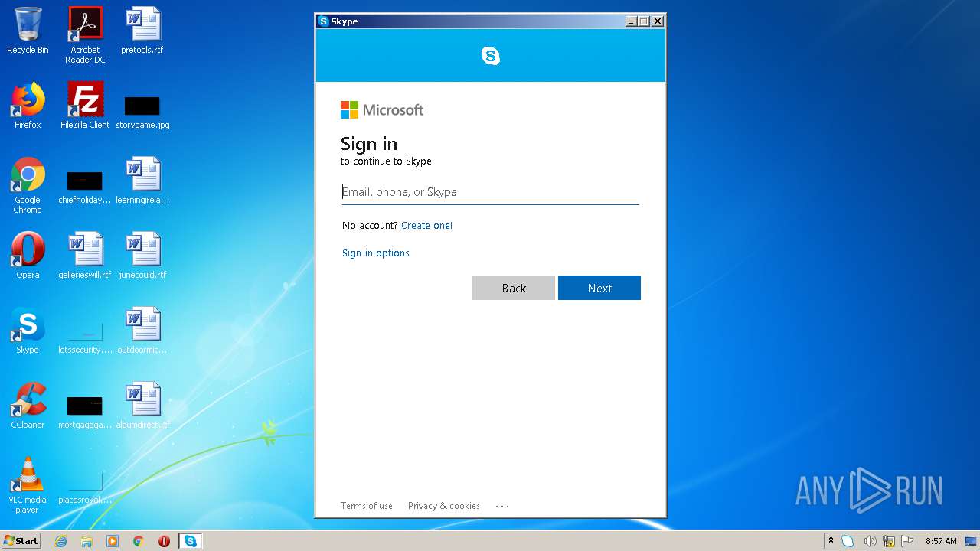Select the lotssecurity file icon
Viewport: 980px width, 551px height.
click(x=85, y=337)
